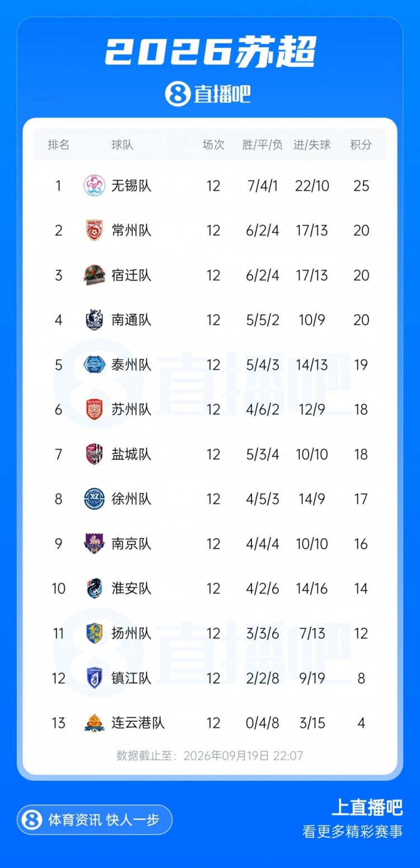Select the 宿迁队 team crest icon
The width and height of the screenshot is (420, 868).
pos(94,275)
